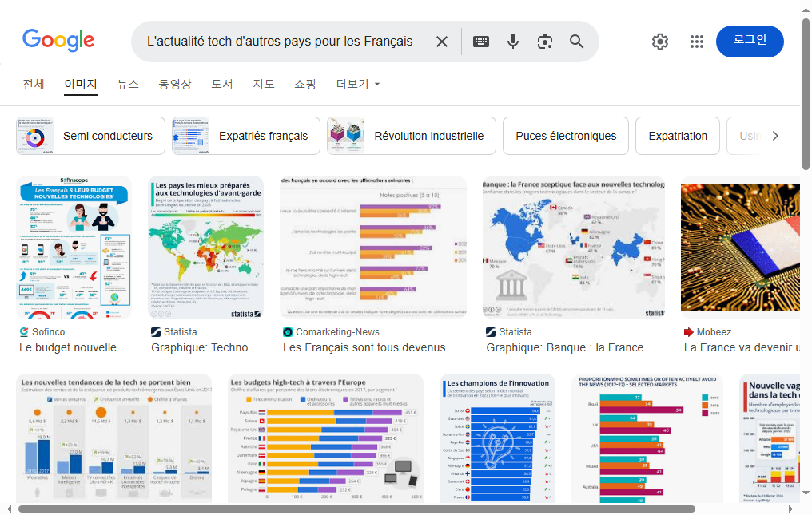Viewport: 812px width, 515px height.
Task: Clear the search query with the X icon
Action: pos(442,42)
